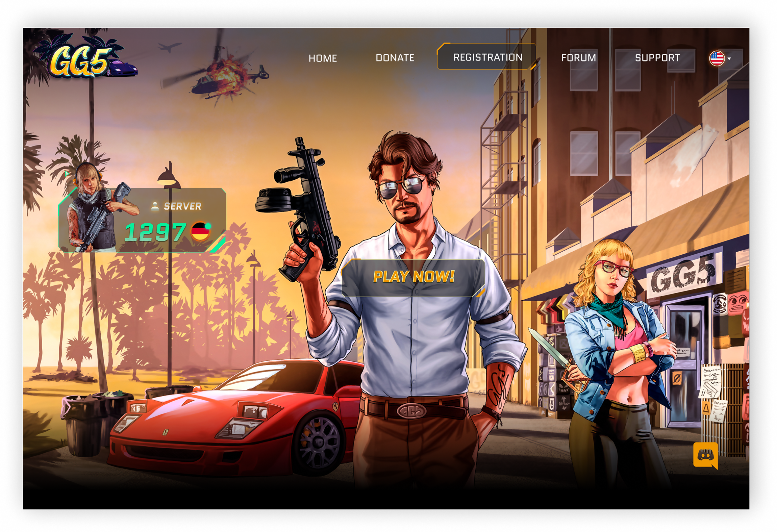Viewport: 777px width, 532px height.
Task: Open the DONATE page
Action: pyautogui.click(x=395, y=58)
